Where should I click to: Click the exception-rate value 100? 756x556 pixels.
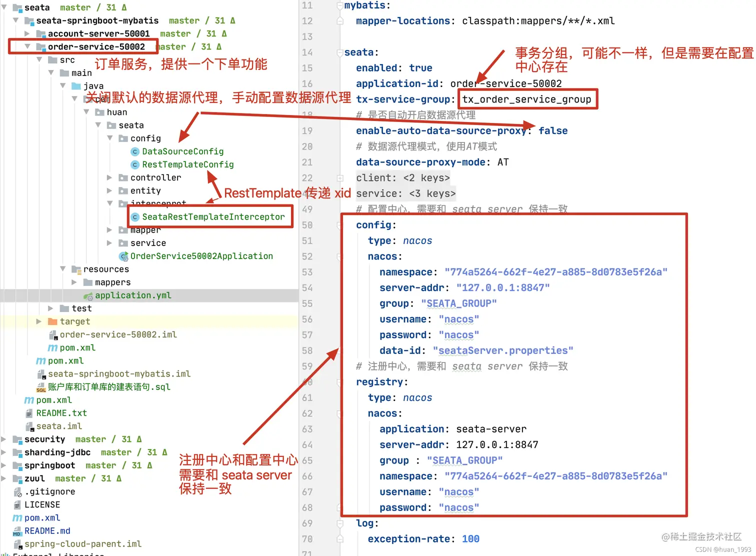470,539
